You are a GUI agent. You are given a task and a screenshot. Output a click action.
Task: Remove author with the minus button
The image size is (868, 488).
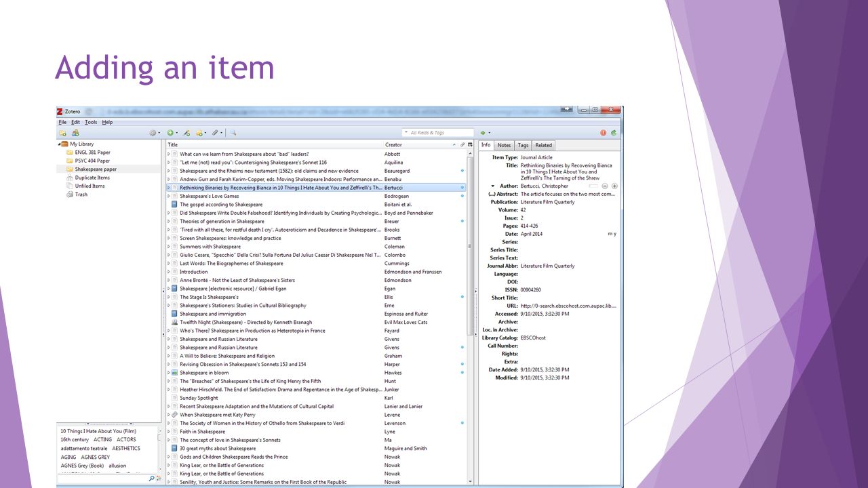point(605,186)
